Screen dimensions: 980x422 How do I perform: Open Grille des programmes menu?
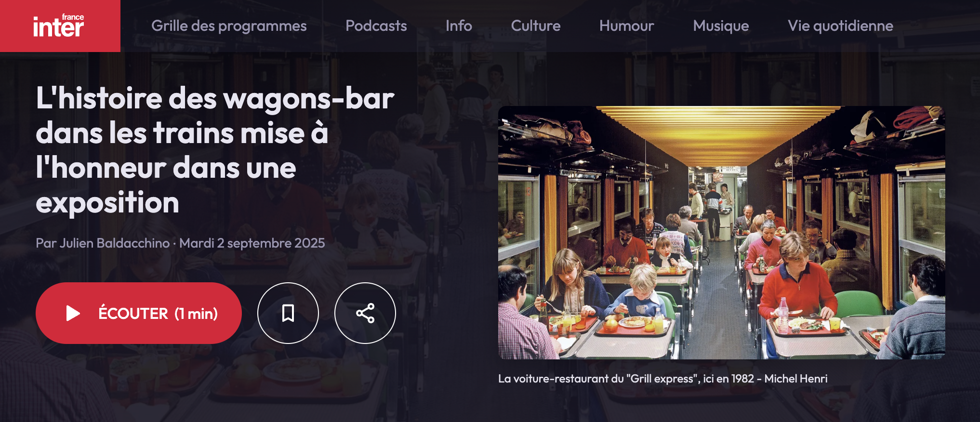[x=229, y=26]
